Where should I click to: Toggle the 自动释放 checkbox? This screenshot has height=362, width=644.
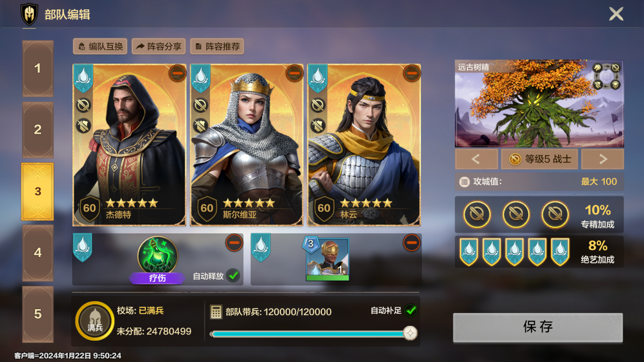tap(233, 276)
